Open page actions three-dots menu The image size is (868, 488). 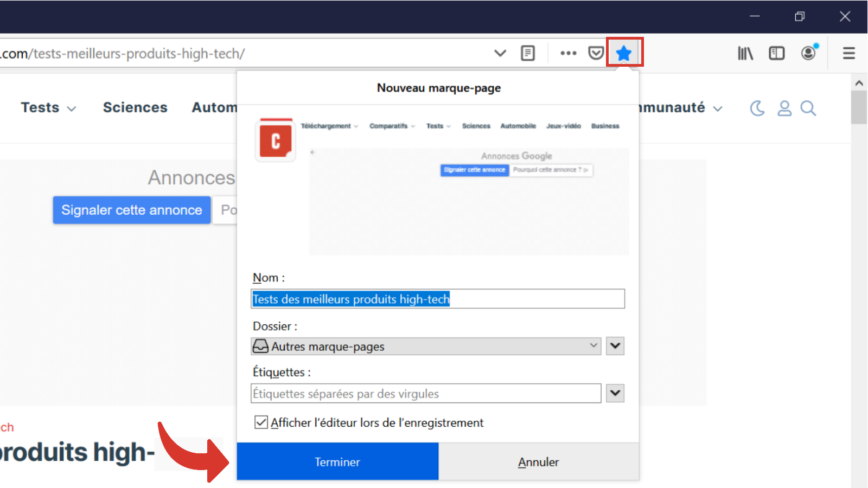[x=569, y=53]
